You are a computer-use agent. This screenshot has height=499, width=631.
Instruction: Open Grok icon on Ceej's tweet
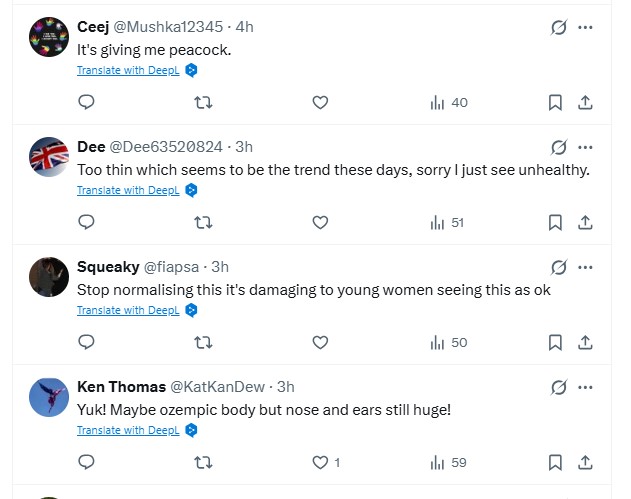(559, 27)
